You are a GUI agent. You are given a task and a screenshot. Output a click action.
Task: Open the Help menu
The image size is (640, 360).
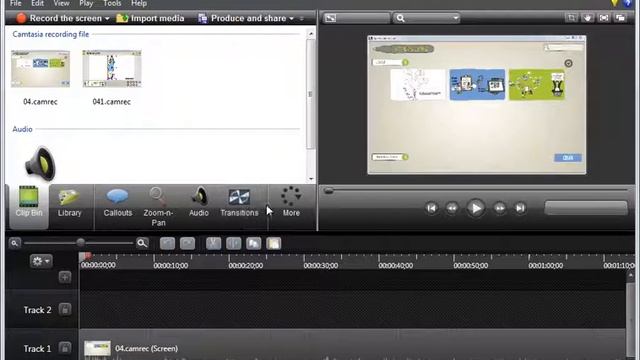139,3
